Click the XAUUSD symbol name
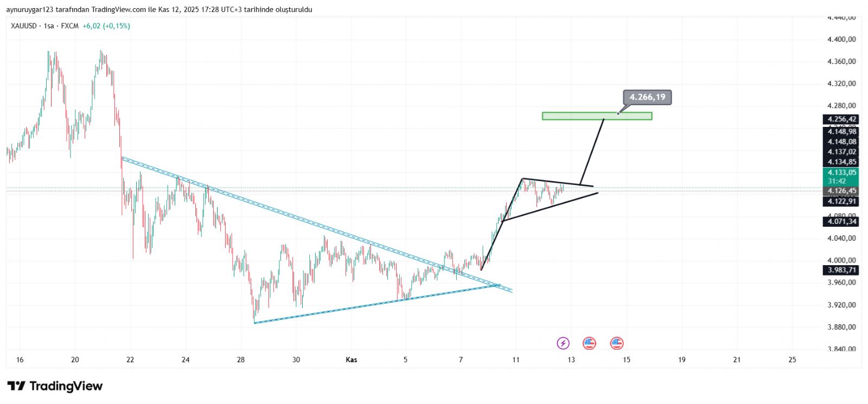 click(23, 26)
